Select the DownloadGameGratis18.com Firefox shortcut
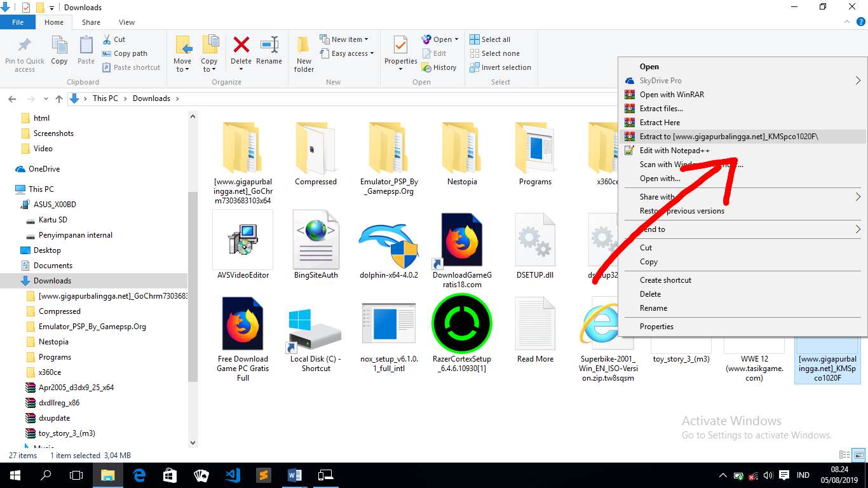The image size is (868, 488). click(462, 241)
